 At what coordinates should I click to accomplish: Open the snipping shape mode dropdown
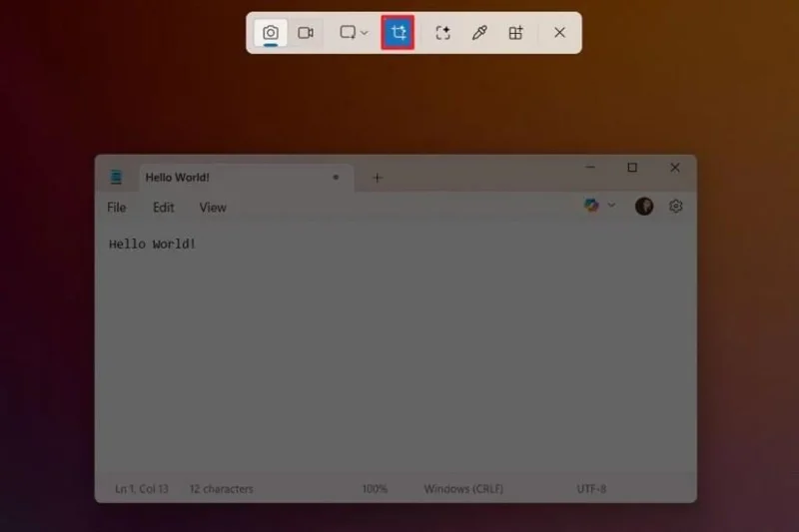pos(354,33)
